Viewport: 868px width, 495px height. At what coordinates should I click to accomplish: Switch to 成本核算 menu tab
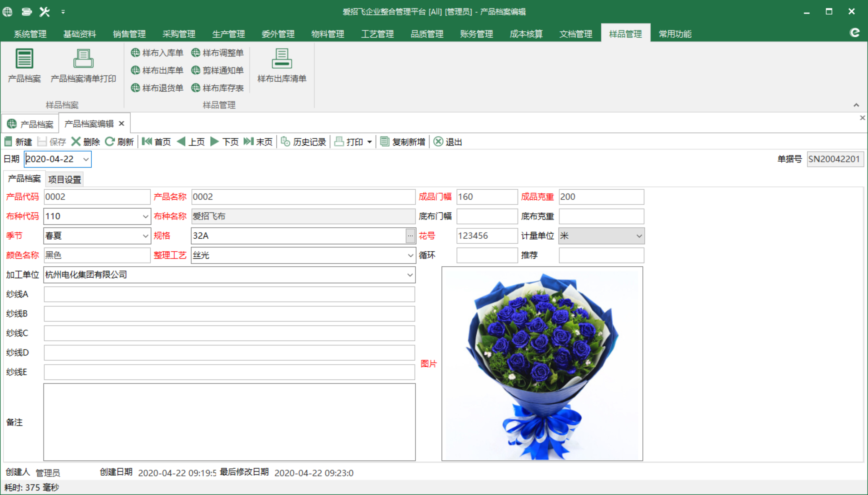pyautogui.click(x=526, y=34)
